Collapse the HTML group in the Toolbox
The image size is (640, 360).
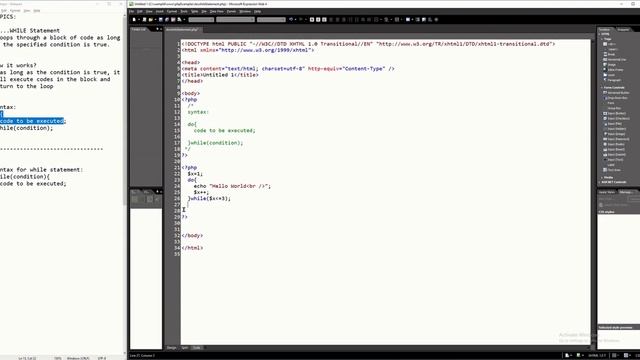(x=600, y=34)
